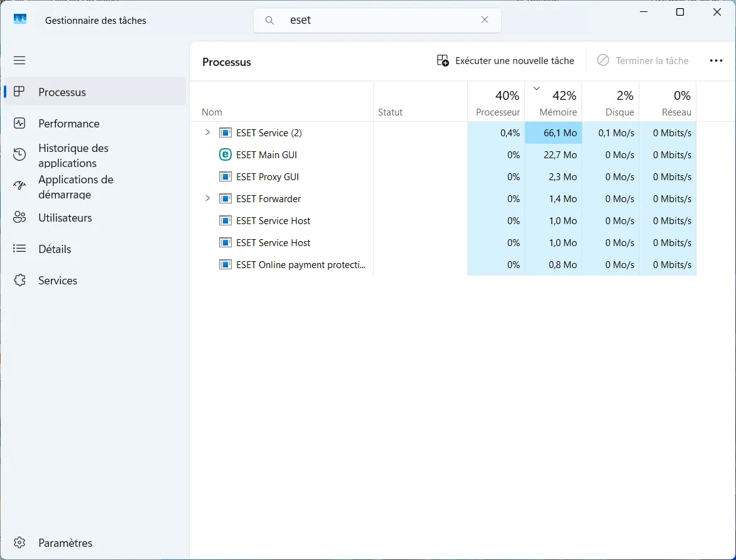Click the ESET Proxy GUI icon

[x=225, y=176]
